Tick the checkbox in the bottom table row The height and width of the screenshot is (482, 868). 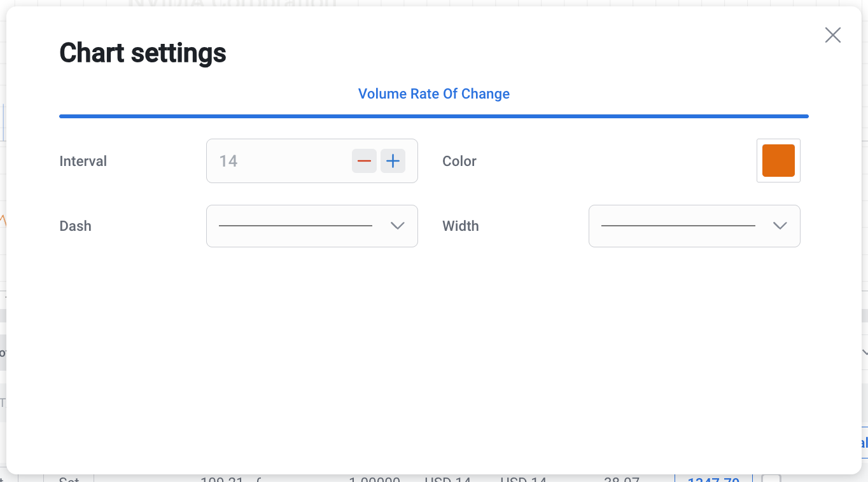pos(771,478)
